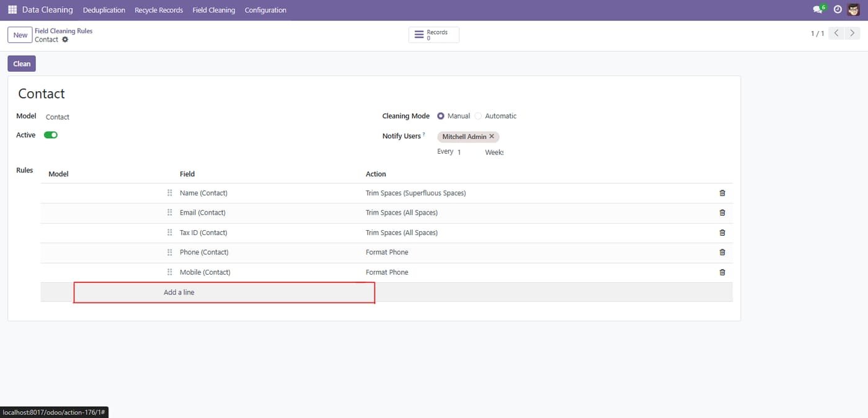Open the Deduplication menu
Screen dimensions: 868x418
(x=104, y=10)
